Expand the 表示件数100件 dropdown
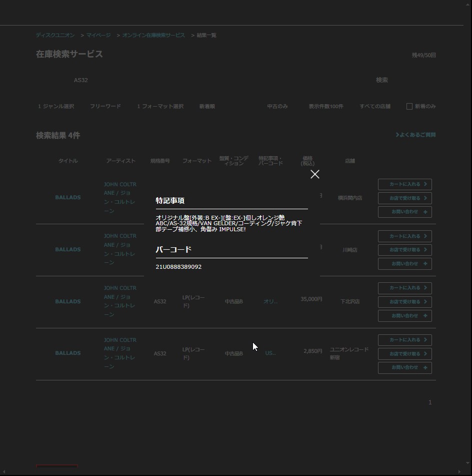 click(325, 106)
